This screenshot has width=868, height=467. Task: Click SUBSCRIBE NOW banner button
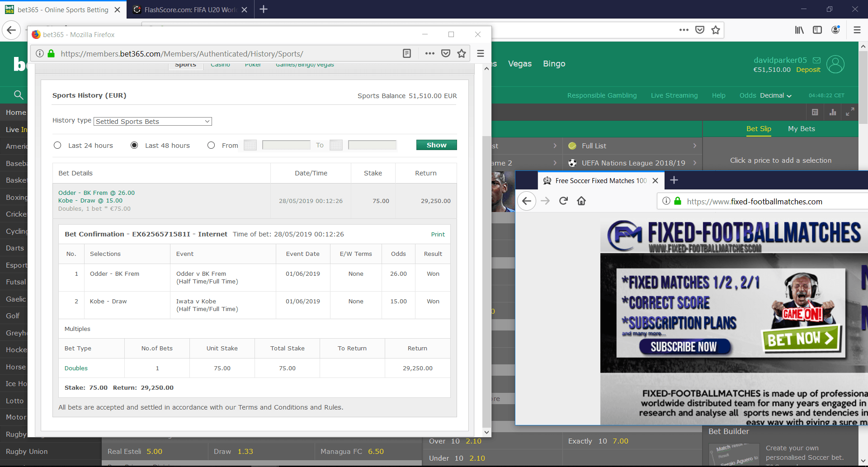pyautogui.click(x=684, y=347)
